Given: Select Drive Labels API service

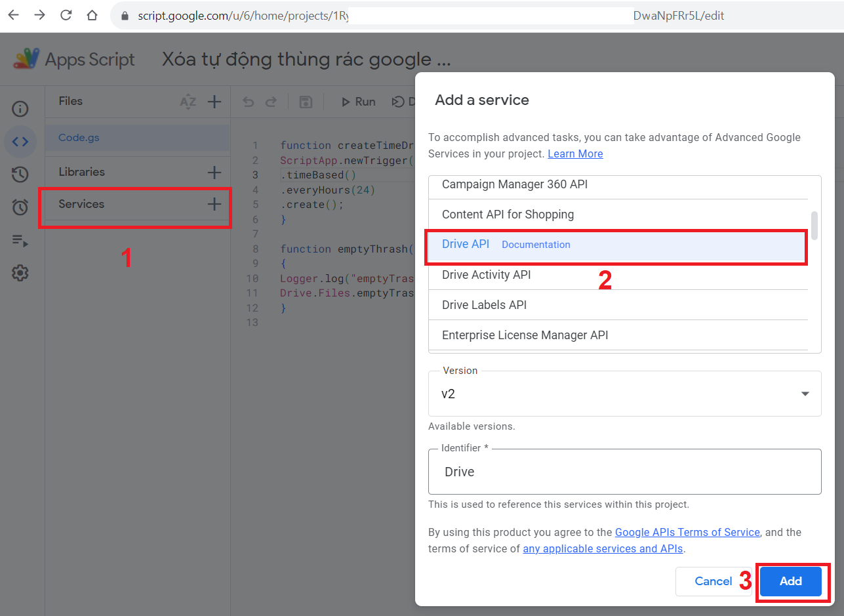Looking at the screenshot, I should click(618, 305).
